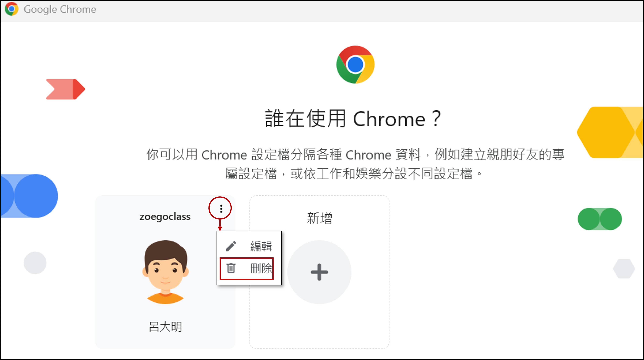The height and width of the screenshot is (360, 644).
Task: Click the 誰在使用 Chrome？ heading
Action: pyautogui.click(x=353, y=119)
